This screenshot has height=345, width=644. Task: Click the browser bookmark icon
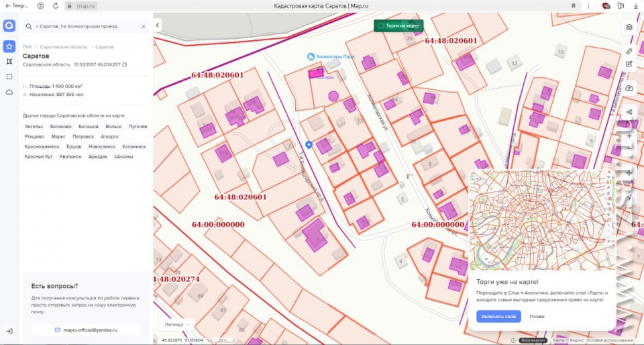[x=574, y=5]
